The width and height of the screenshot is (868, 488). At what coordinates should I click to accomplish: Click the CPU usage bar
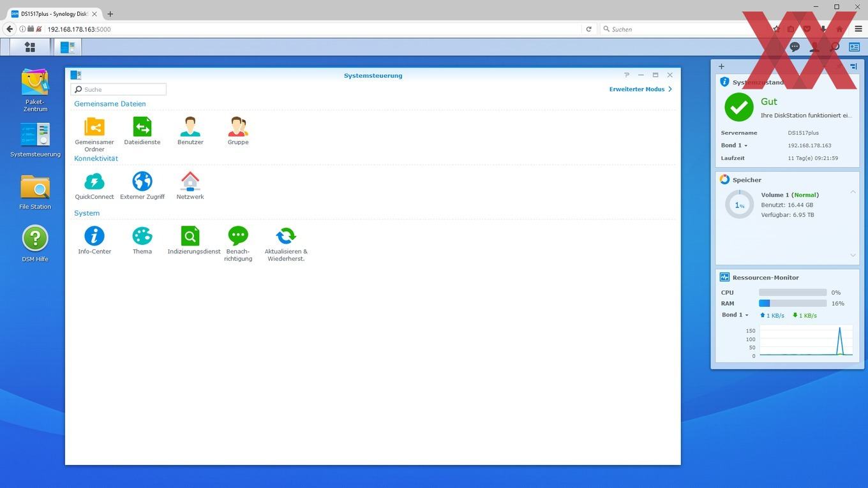(793, 293)
